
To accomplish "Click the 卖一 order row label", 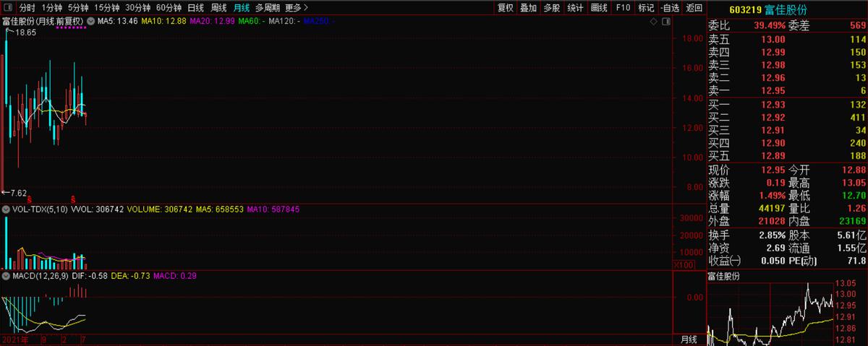I will 719,90.
